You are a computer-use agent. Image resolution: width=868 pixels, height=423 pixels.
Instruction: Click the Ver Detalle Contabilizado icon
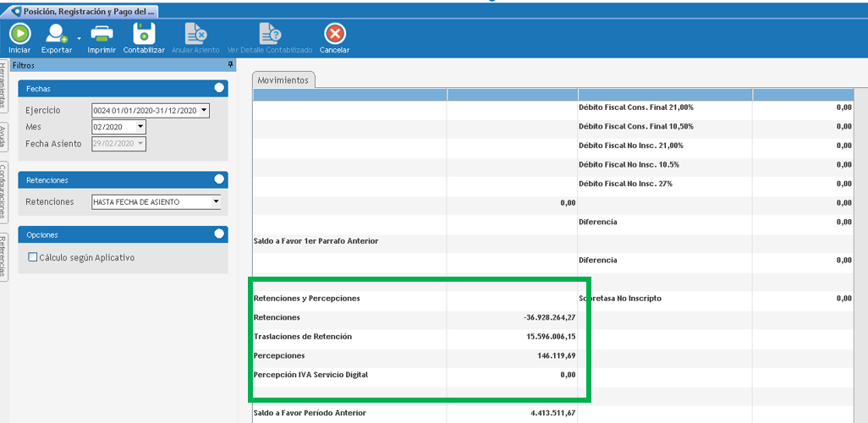click(x=270, y=34)
